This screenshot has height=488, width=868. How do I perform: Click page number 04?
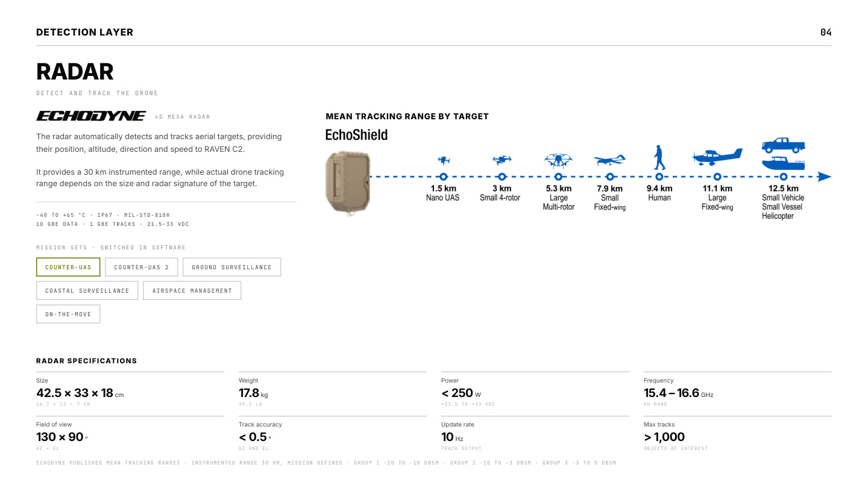tap(826, 33)
